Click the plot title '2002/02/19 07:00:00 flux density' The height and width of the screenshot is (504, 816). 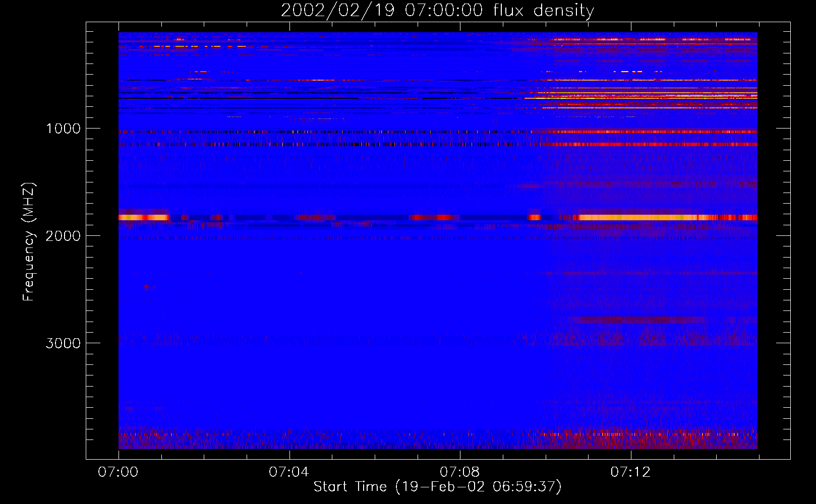coord(437,11)
